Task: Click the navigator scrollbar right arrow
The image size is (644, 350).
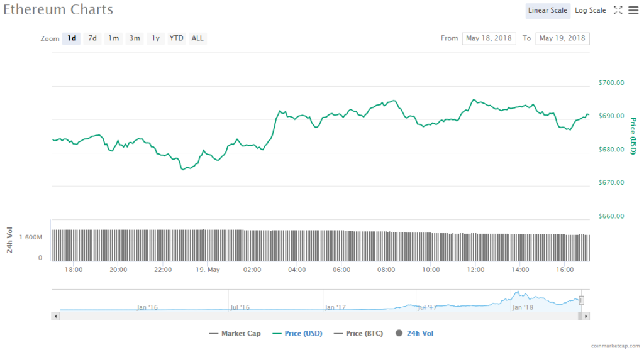Action: (x=586, y=316)
